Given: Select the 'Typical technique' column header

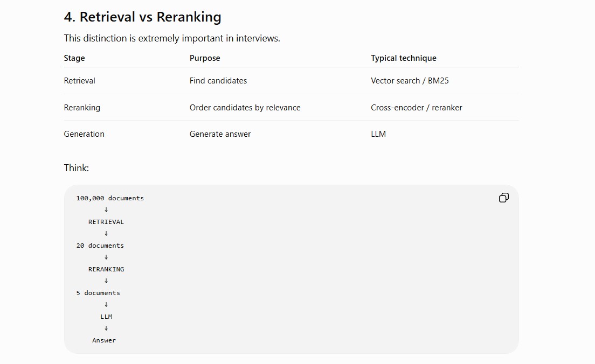Looking at the screenshot, I should coord(404,58).
